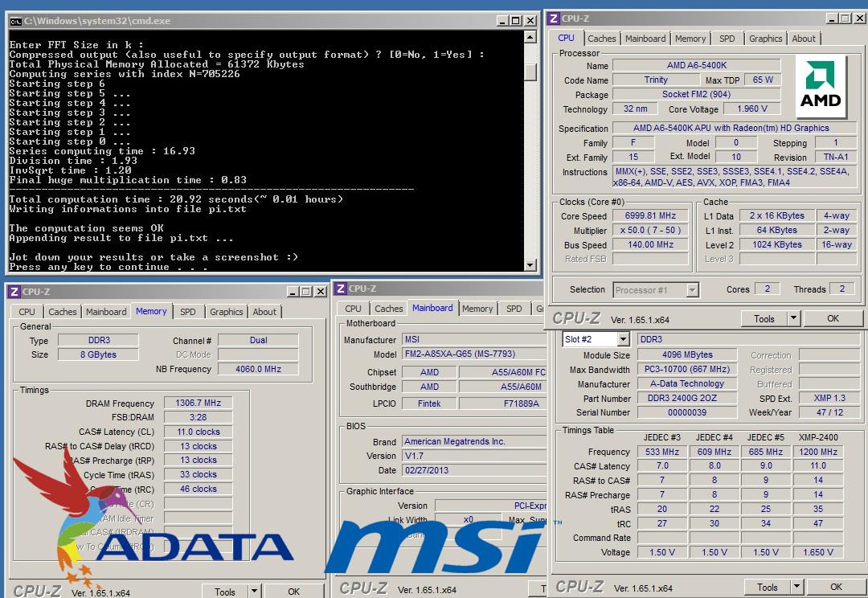The height and width of the screenshot is (598, 868).
Task: Click the Core Voltage value 1.960 V
Action: click(751, 109)
